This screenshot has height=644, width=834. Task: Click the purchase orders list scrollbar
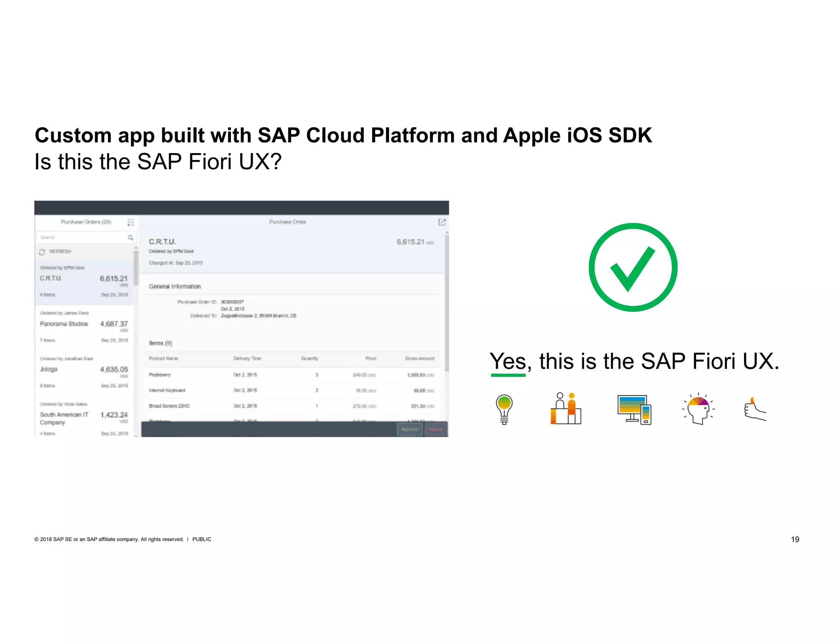point(136,267)
